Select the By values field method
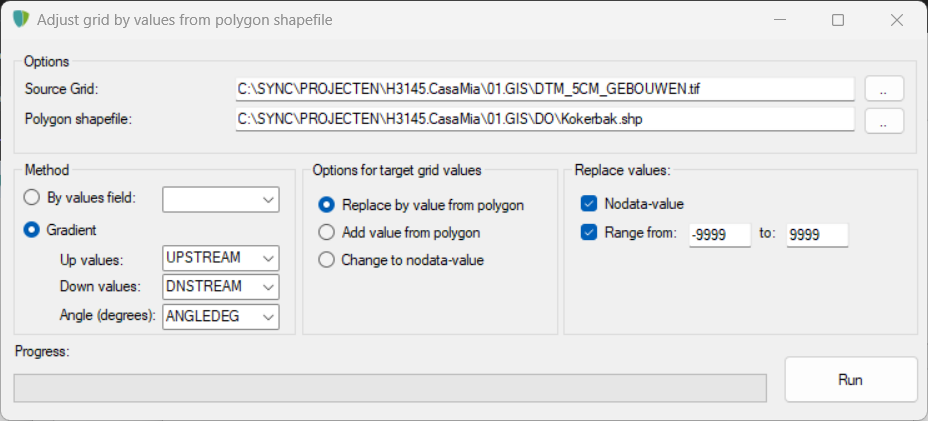This screenshot has width=928, height=421. 33,198
